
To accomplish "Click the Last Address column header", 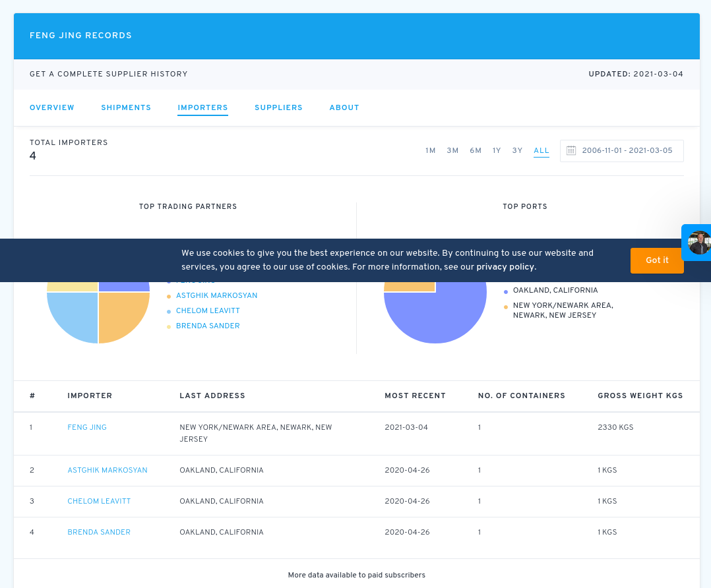I will (x=212, y=396).
